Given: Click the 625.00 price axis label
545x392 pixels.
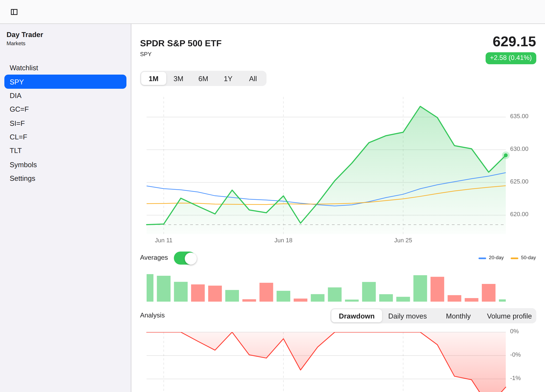Looking at the screenshot, I should pos(519,182).
